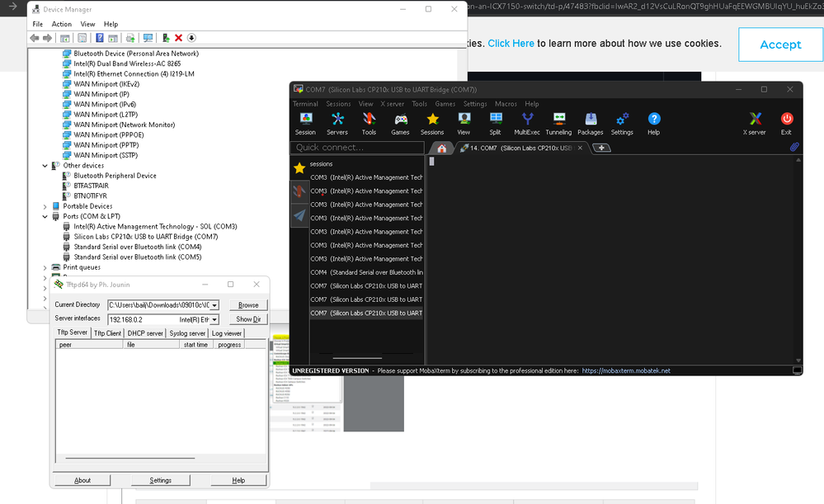Open the Session icon in MobaXterm toolbar

click(x=305, y=123)
